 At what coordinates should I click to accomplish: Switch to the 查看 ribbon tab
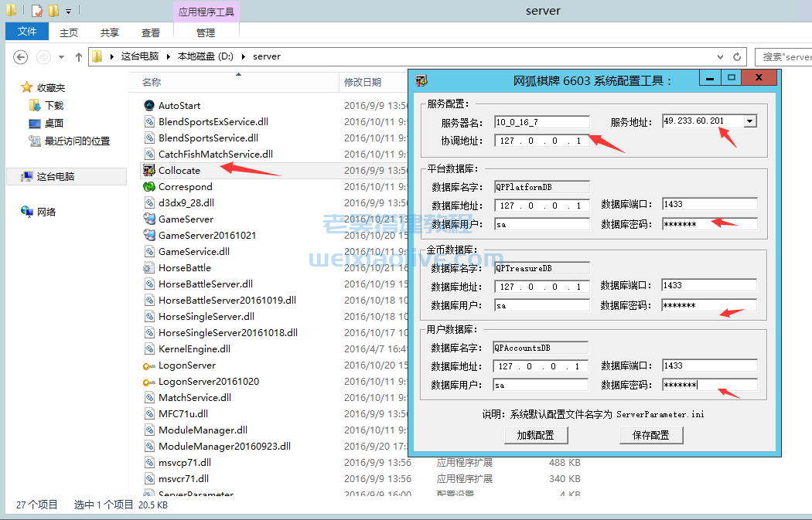tap(151, 32)
